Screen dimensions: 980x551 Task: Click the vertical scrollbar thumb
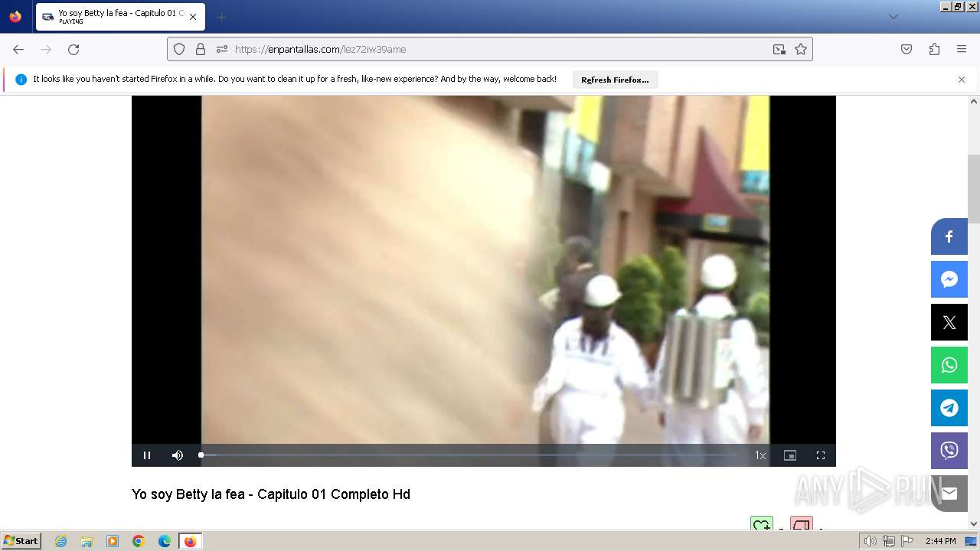click(974, 187)
